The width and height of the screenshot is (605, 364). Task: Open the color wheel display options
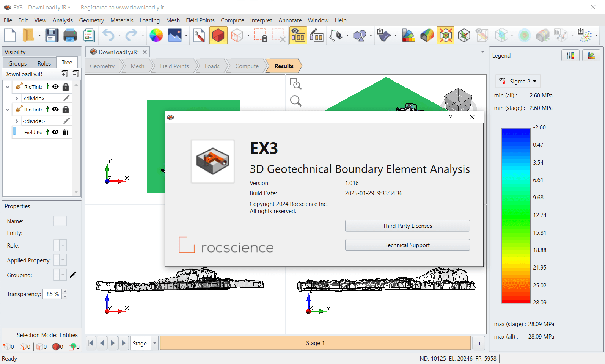pyautogui.click(x=156, y=36)
